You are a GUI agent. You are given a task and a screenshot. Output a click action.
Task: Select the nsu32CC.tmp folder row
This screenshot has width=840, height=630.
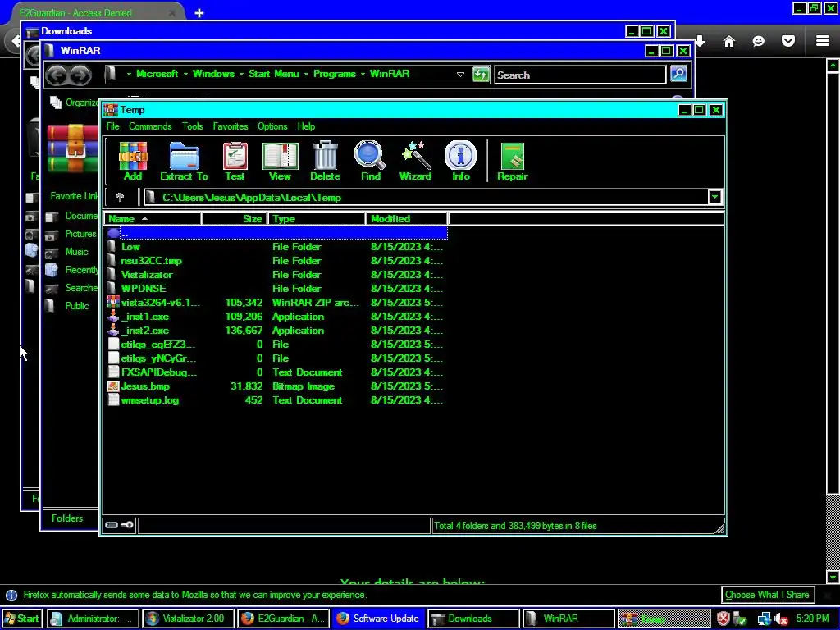click(x=276, y=261)
